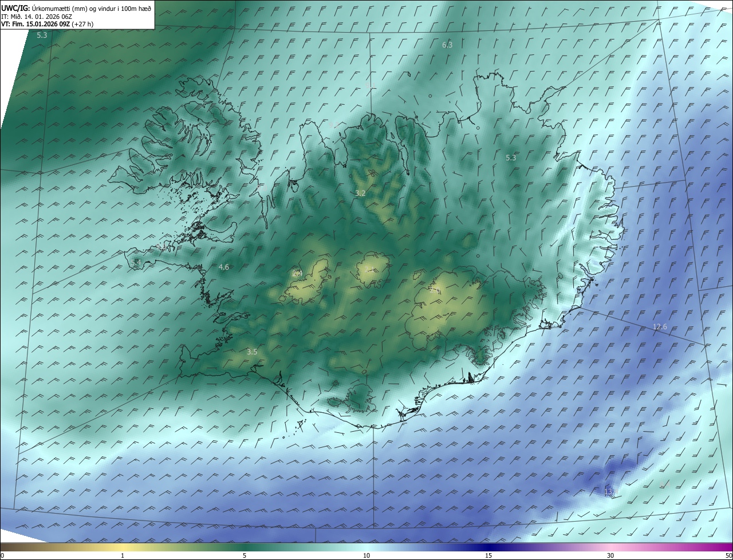Click the magenta end of the color bar
This screenshot has height=560, width=733.
(x=722, y=547)
